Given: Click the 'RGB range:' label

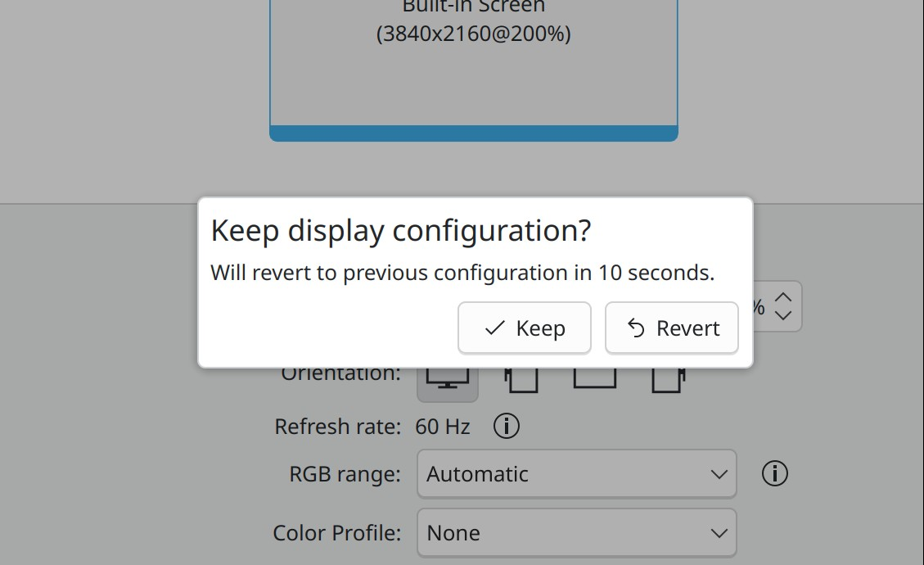Looking at the screenshot, I should tap(345, 474).
